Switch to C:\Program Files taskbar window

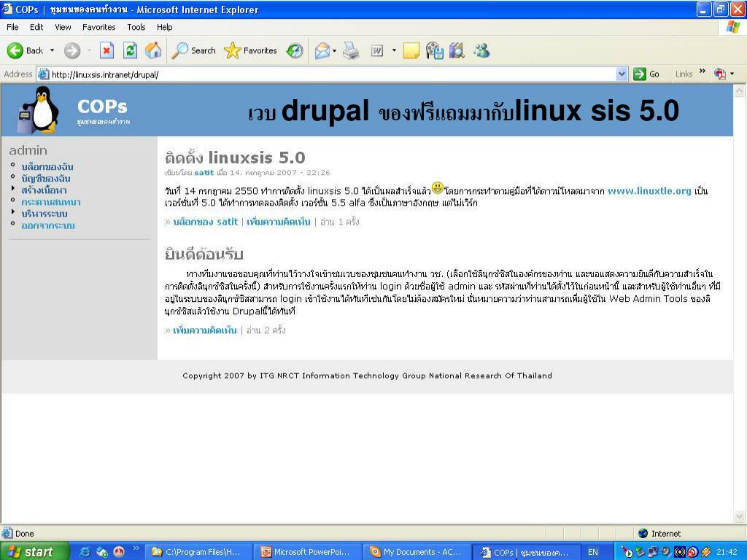click(198, 552)
